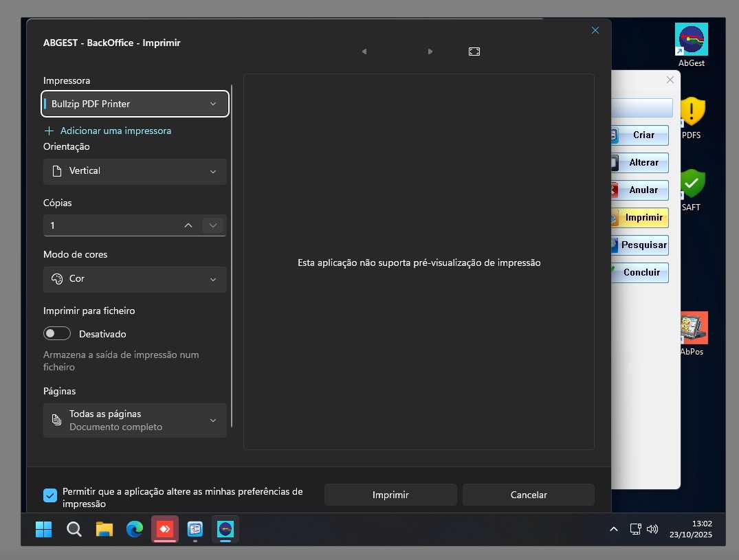Screen dimensions: 739x560
Task: Go to previous preview page arrow
Action: pyautogui.click(x=364, y=52)
